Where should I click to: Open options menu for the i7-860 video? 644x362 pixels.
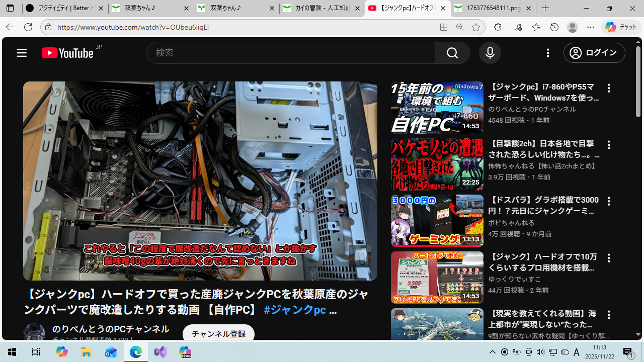pyautogui.click(x=609, y=88)
